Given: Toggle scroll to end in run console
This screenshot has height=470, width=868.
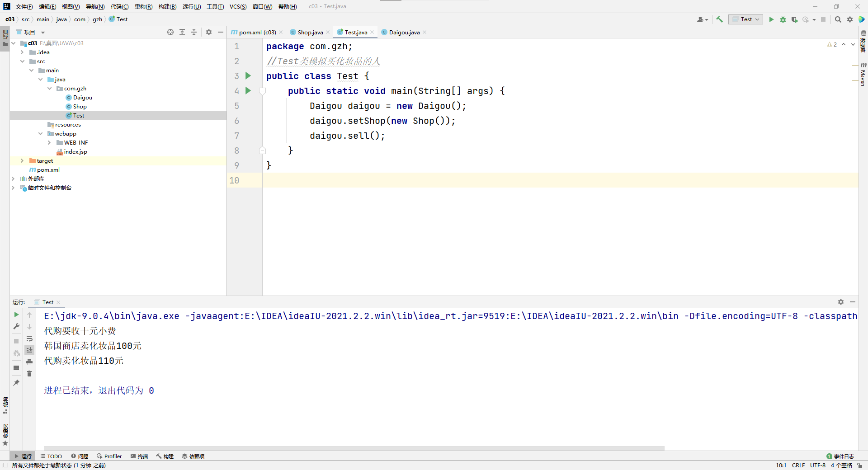Looking at the screenshot, I should 29,350.
